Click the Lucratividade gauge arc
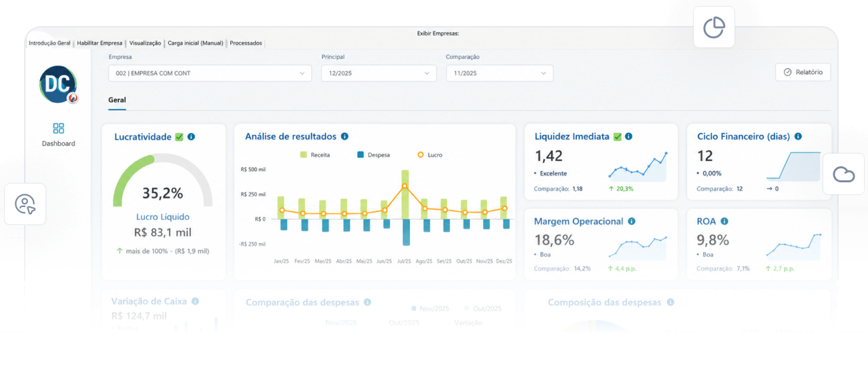The width and height of the screenshot is (868, 382). [x=162, y=179]
